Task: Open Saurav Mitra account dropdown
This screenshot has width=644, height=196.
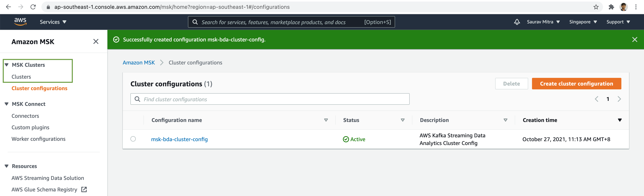Action: point(543,22)
